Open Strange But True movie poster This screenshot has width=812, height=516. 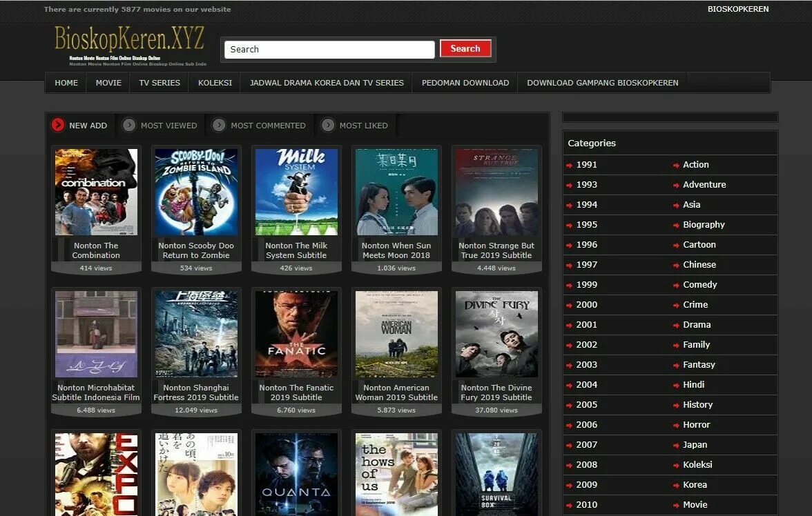point(496,192)
